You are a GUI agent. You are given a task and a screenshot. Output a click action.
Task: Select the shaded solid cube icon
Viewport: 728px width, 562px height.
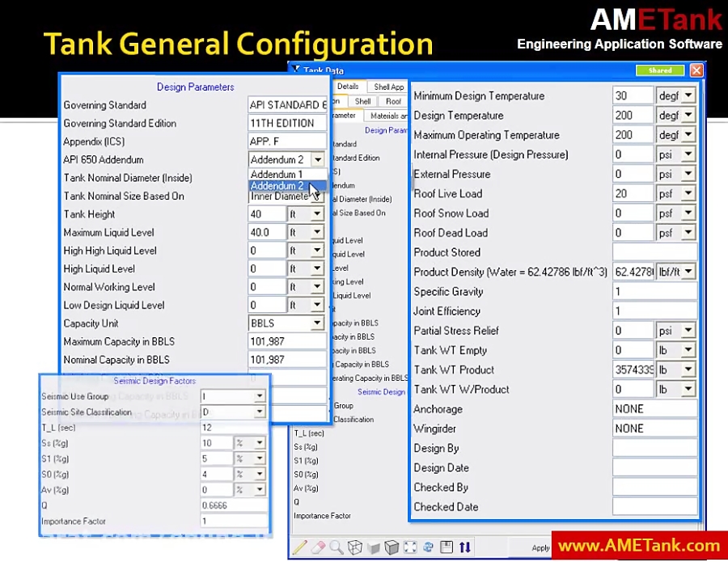[392, 548]
